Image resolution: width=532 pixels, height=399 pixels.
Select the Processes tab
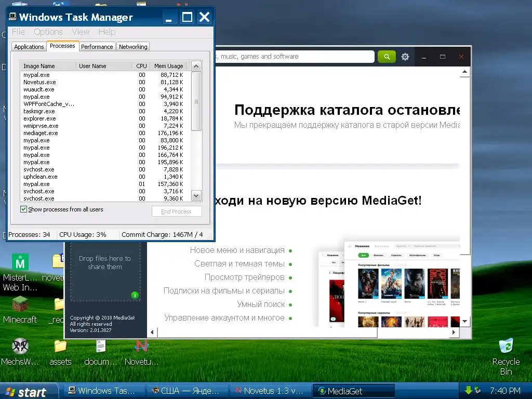coord(62,46)
